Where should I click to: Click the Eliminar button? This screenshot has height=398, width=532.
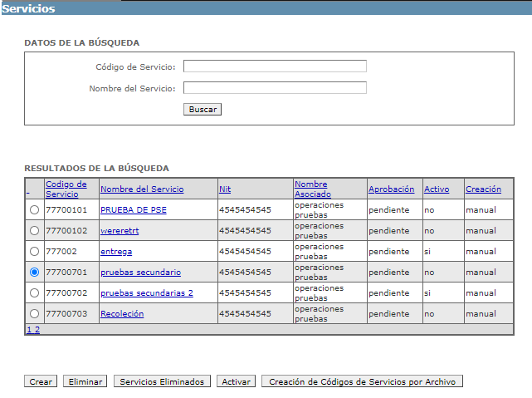tap(85, 381)
